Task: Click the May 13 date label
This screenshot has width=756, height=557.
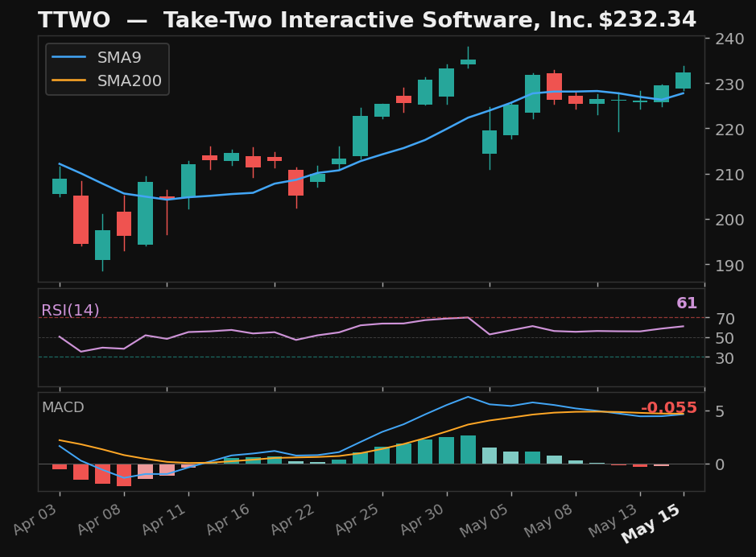Action: (613, 521)
